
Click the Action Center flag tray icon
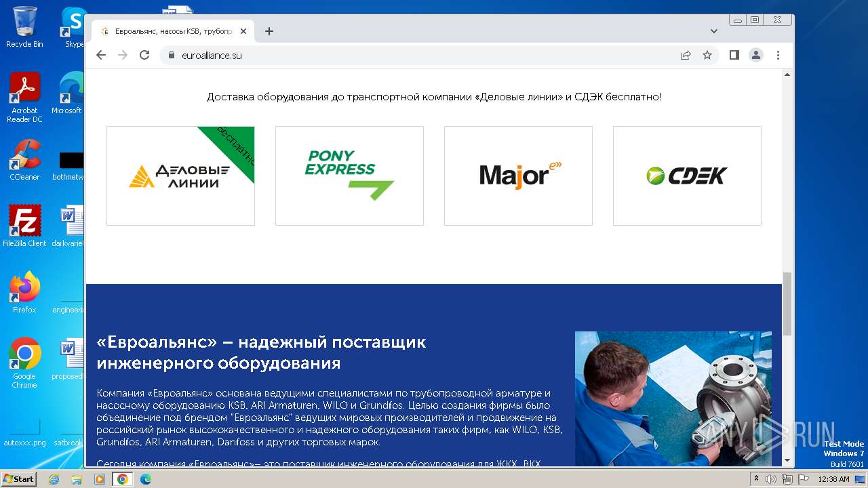tap(803, 479)
